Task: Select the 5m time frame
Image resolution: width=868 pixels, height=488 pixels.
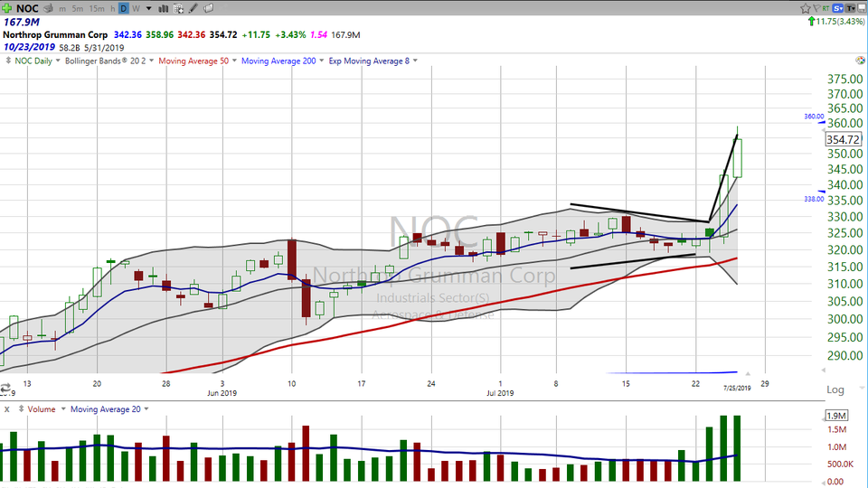Action: tap(76, 8)
